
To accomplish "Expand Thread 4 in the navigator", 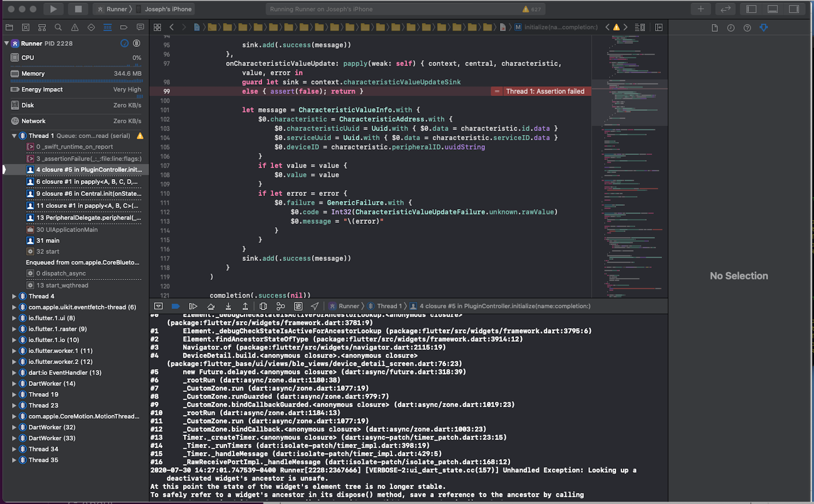I will pyautogui.click(x=14, y=296).
